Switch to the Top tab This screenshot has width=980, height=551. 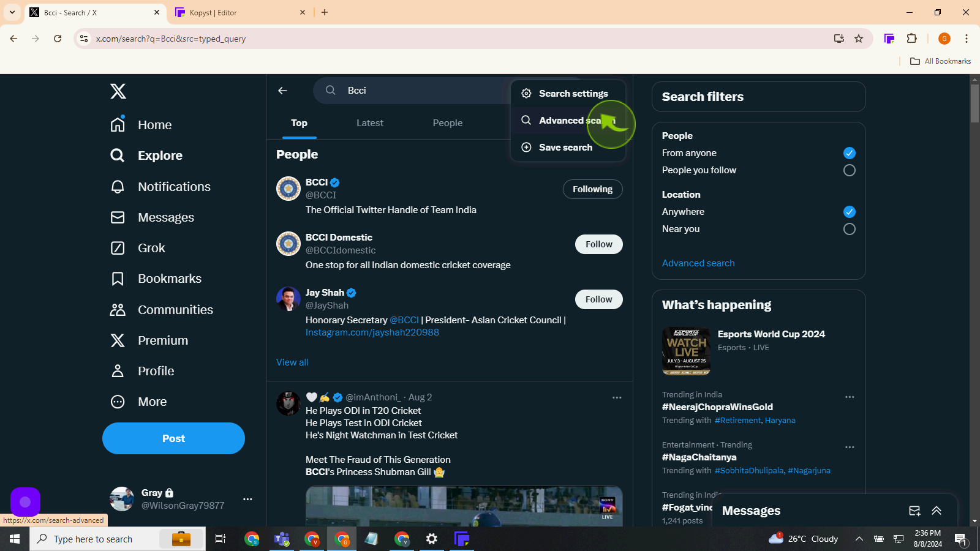tap(299, 123)
